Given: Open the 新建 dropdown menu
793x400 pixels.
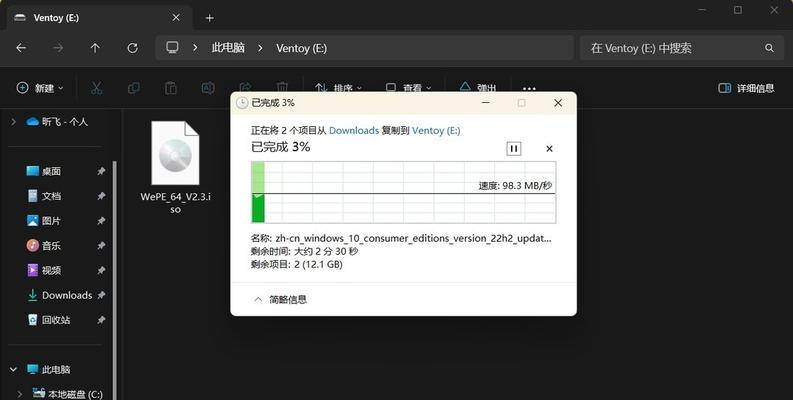Looking at the screenshot, I should 40,88.
